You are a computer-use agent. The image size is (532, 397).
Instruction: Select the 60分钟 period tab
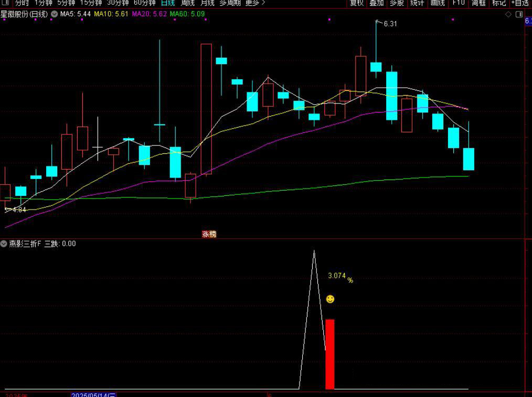(x=145, y=3)
